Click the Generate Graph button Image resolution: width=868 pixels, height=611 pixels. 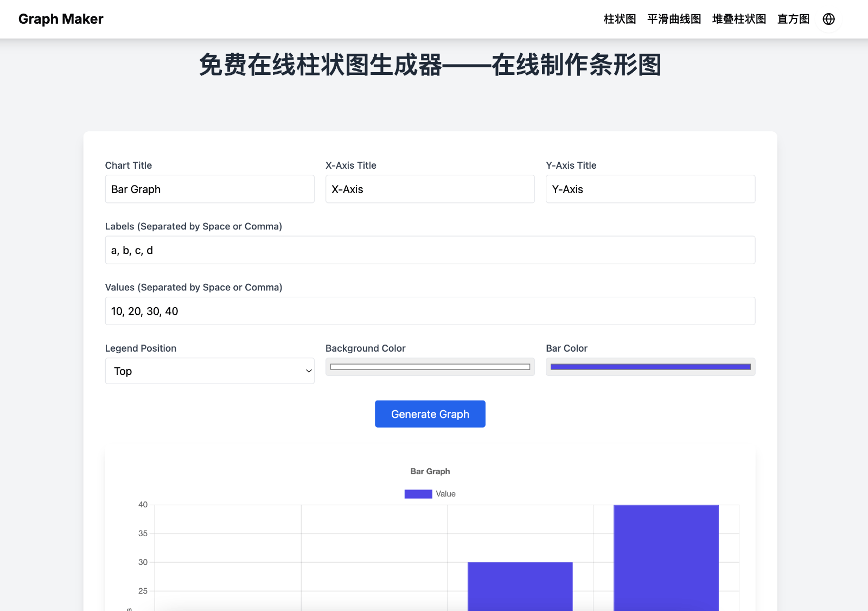(430, 414)
